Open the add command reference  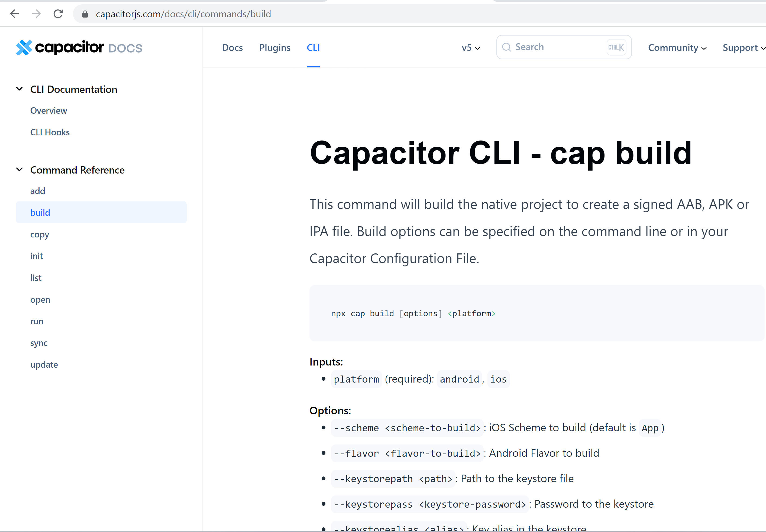(x=37, y=191)
